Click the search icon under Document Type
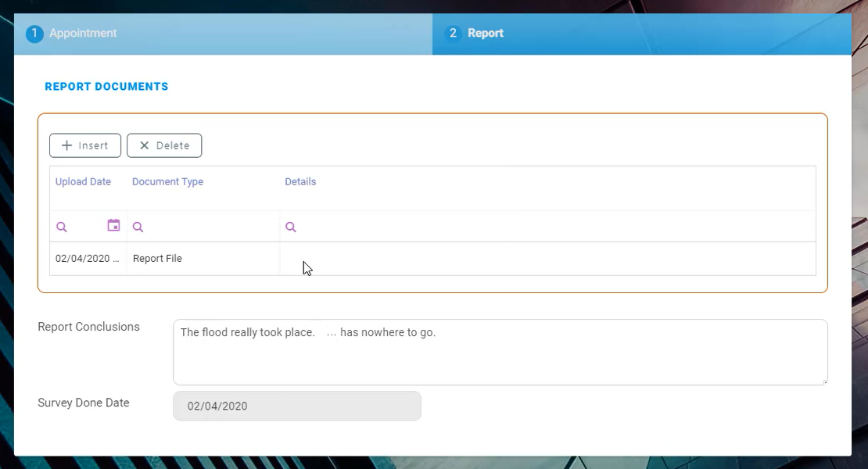 coord(138,227)
